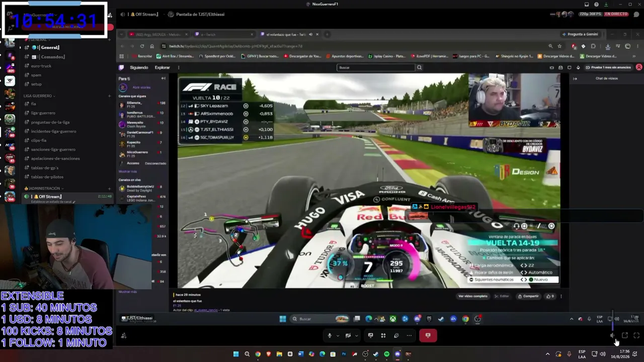Collapse the GENERAL category
The image size is (644, 362).
37,40
